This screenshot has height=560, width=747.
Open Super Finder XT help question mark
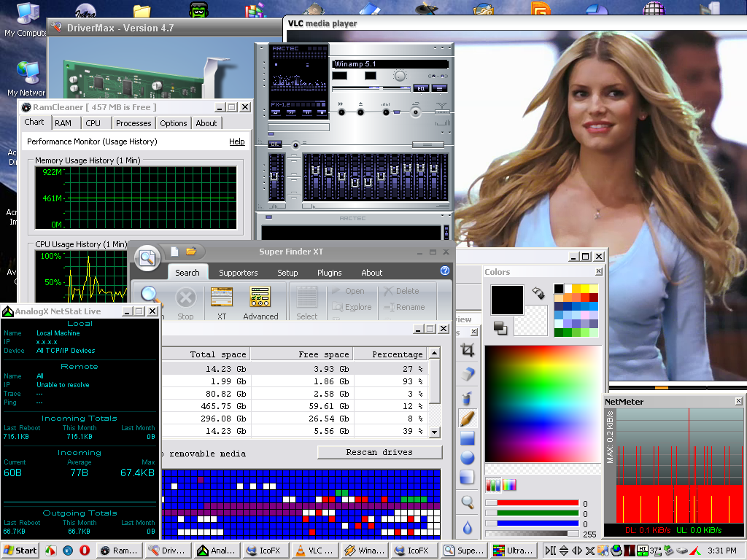445,271
